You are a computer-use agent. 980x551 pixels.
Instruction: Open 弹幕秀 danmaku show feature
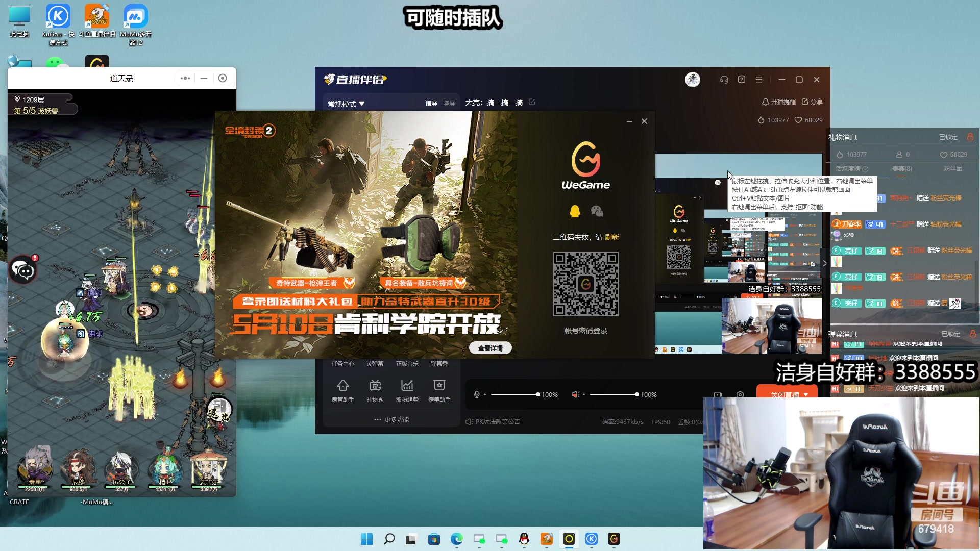tap(439, 364)
